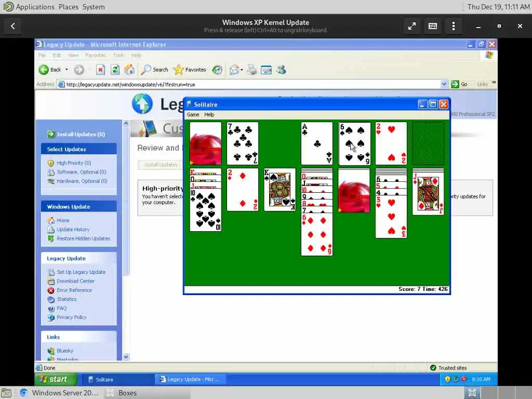Go back with Boxes header arrow

pos(13,26)
